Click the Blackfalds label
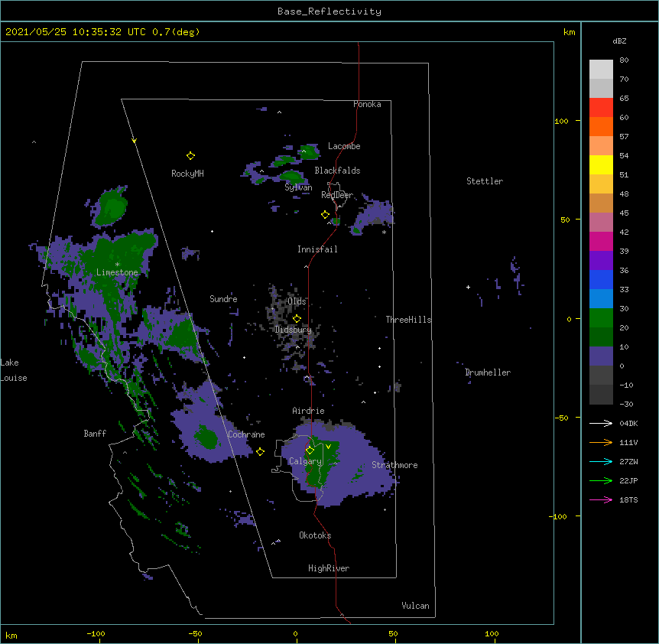Viewport: 659px width, 644px height. pos(337,171)
